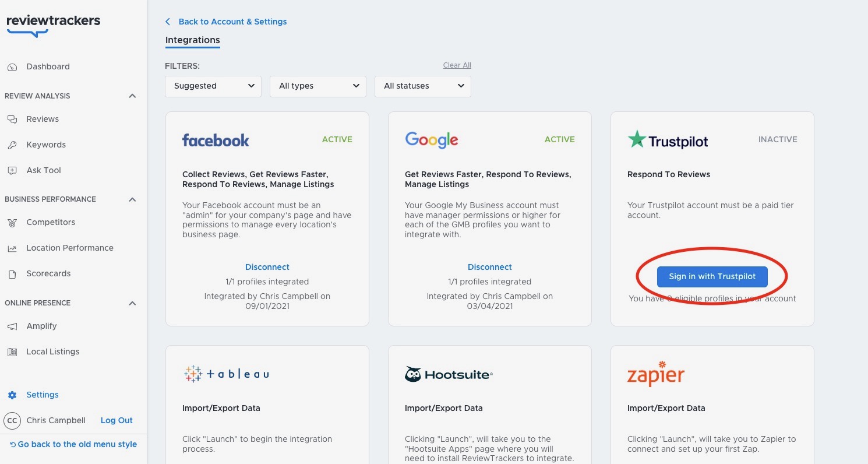The height and width of the screenshot is (464, 868).
Task: Open the All statuses filter dropdown
Action: pyautogui.click(x=423, y=86)
